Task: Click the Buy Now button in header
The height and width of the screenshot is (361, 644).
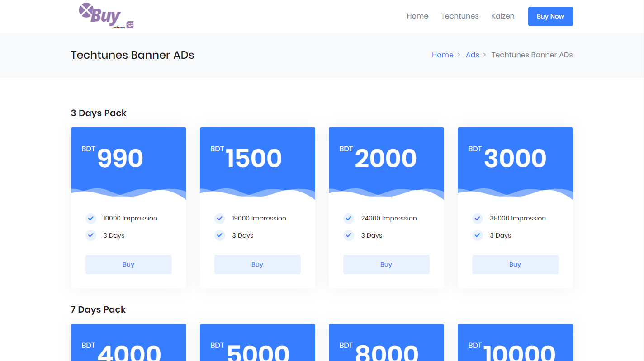Action: pos(550,16)
